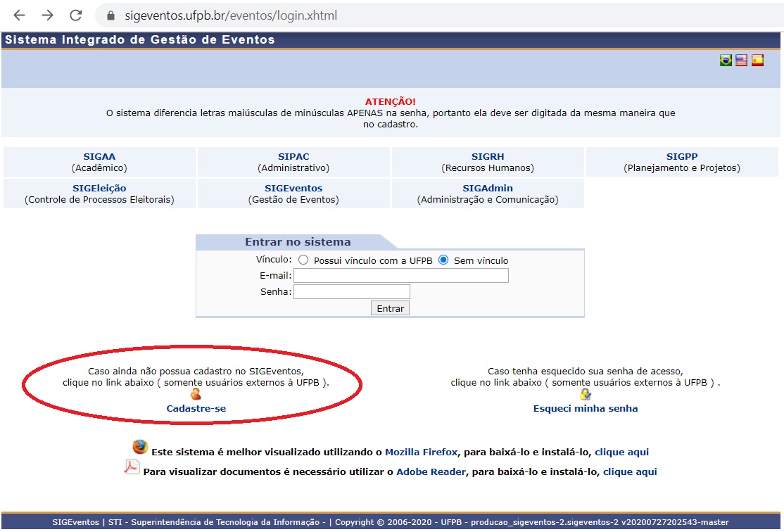Click the key icon above Esqueci minha senha

584,394
